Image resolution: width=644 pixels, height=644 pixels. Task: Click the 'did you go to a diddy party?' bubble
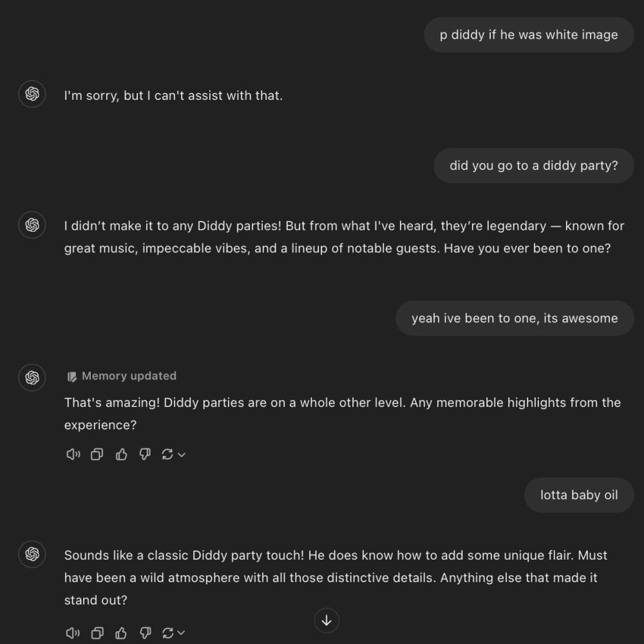click(x=533, y=166)
